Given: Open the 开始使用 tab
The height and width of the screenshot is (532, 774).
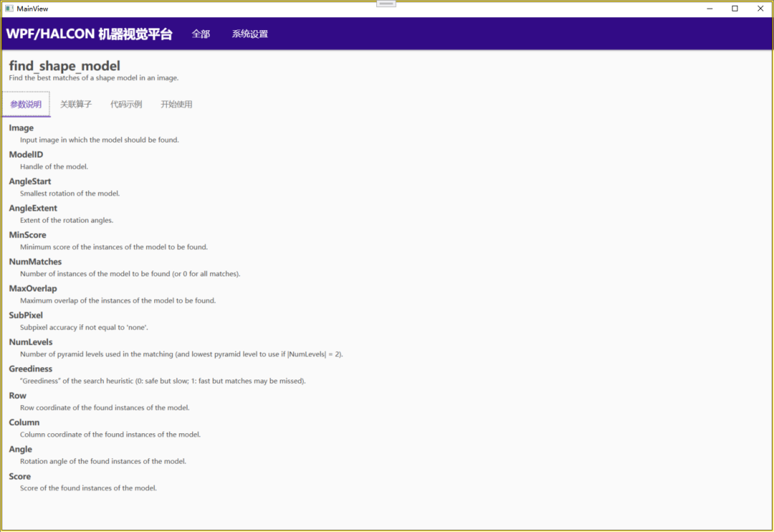Looking at the screenshot, I should [x=176, y=104].
